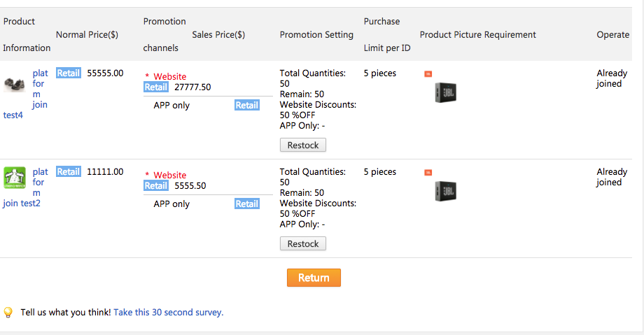Click Retail tag next to 55555.00 price
The height and width of the screenshot is (335, 644).
click(x=68, y=73)
